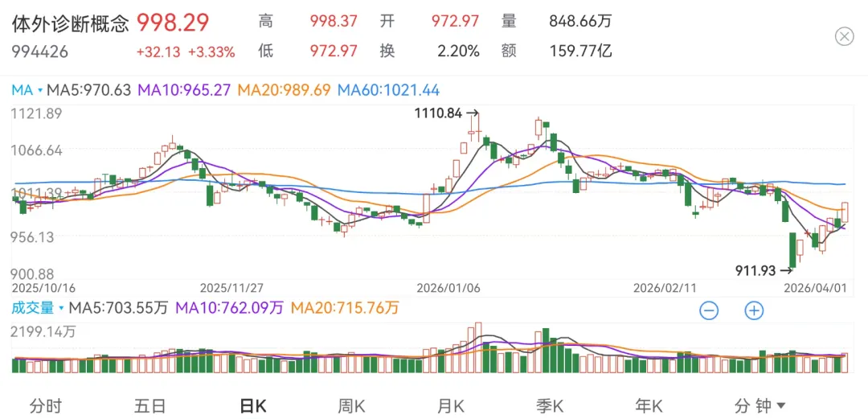Viewport: 868px width, 419px height.
Task: Click the 911.93 low price marker
Action: click(764, 270)
